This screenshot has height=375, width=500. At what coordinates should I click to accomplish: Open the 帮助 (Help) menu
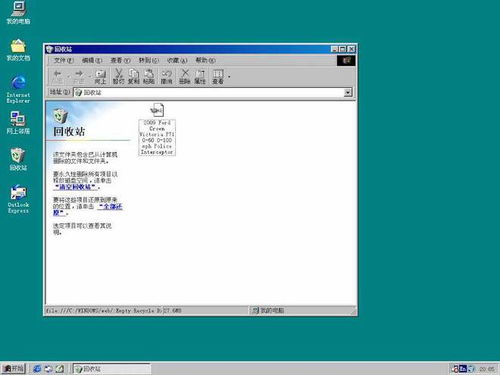point(205,60)
